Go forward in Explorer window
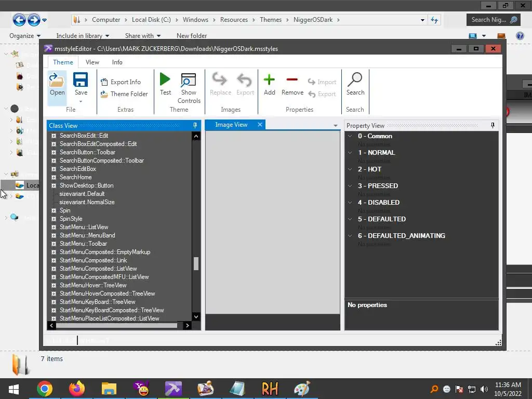This screenshot has height=399, width=532. click(x=34, y=20)
